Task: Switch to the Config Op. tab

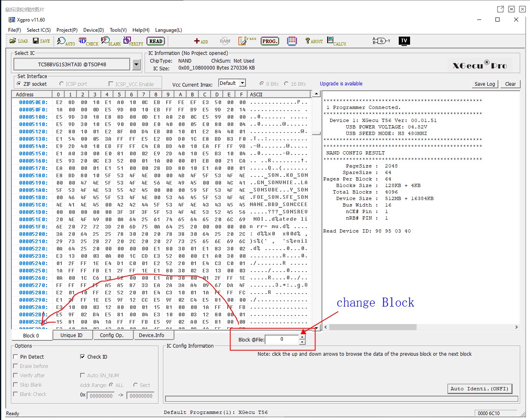Action: coord(111,335)
